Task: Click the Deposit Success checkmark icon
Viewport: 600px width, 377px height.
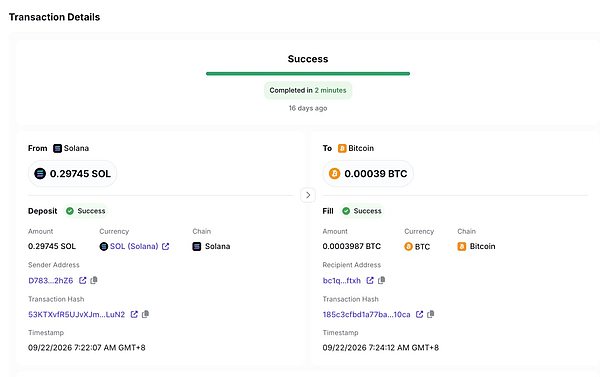Action: point(70,211)
